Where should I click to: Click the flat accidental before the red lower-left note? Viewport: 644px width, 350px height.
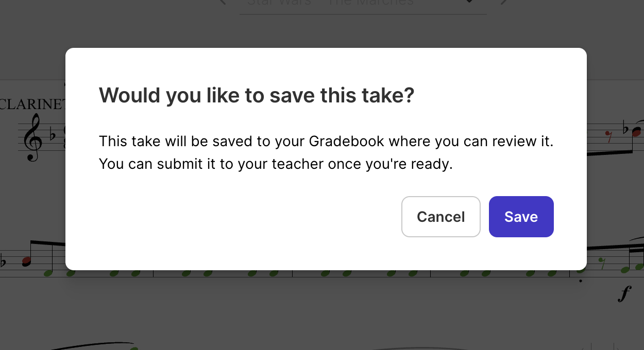(x=4, y=261)
